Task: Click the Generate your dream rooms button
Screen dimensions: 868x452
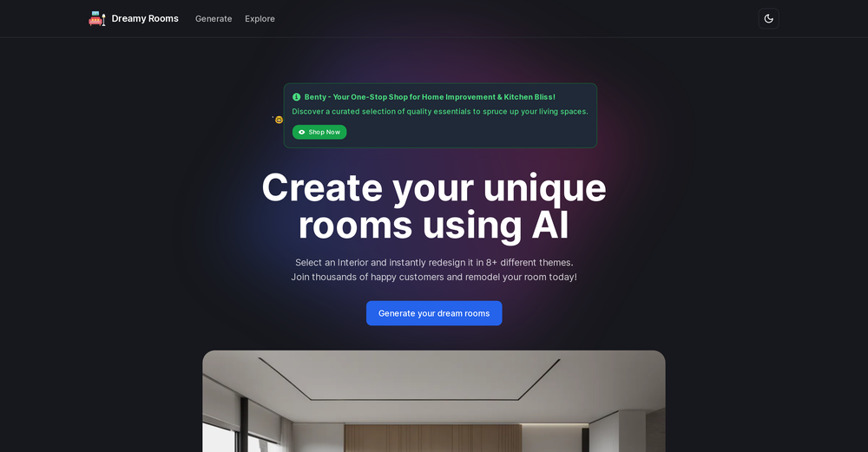Action: coord(434,313)
